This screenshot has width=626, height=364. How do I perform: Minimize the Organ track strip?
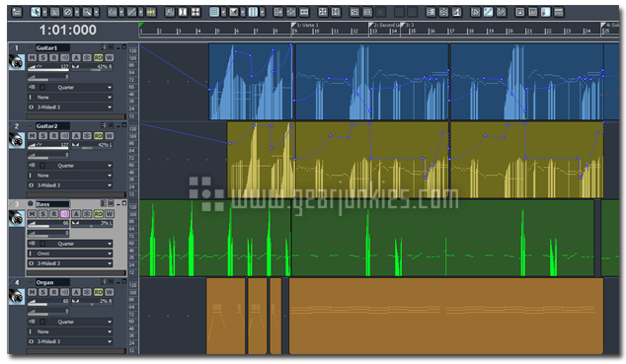tap(118, 282)
